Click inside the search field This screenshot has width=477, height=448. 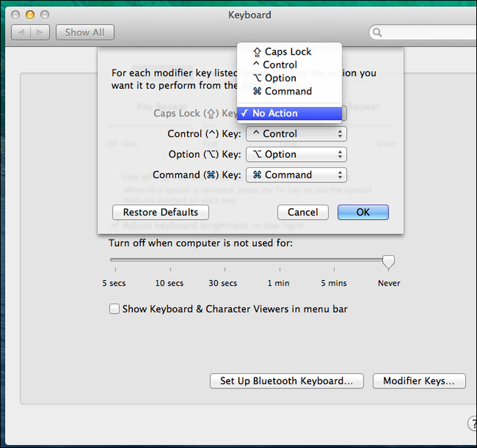tap(426, 32)
